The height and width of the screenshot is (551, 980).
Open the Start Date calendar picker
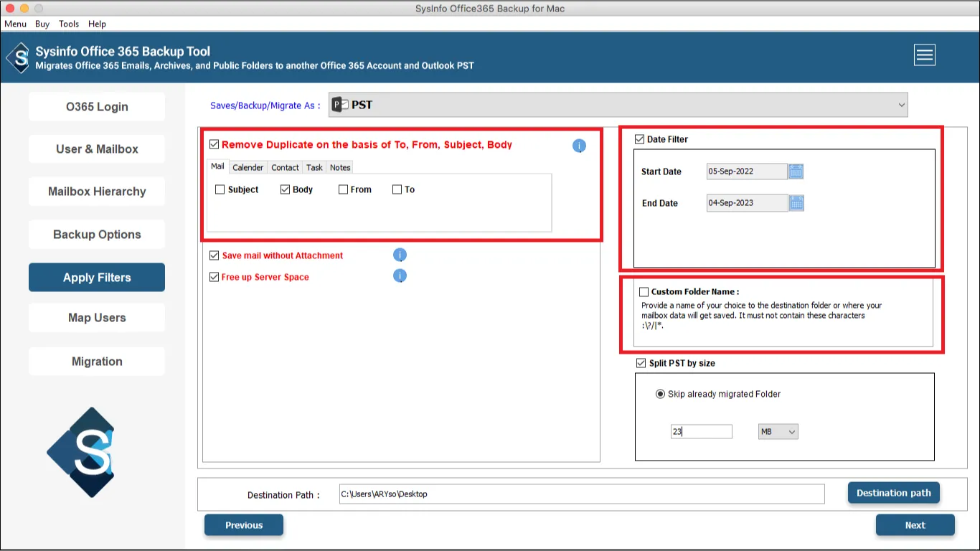(796, 171)
